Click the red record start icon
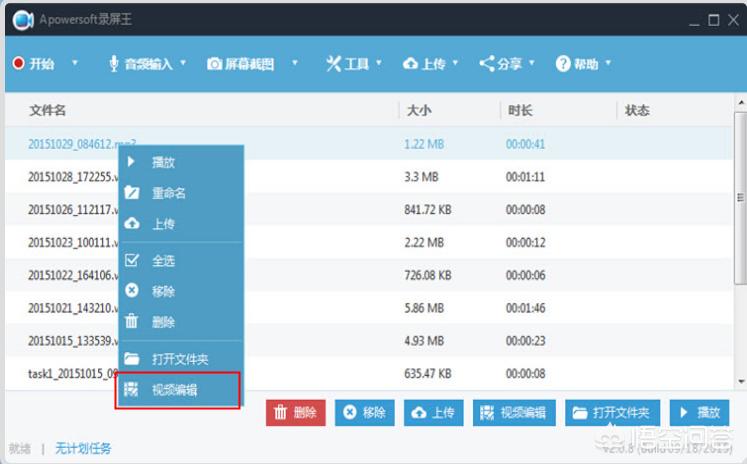 pos(19,63)
